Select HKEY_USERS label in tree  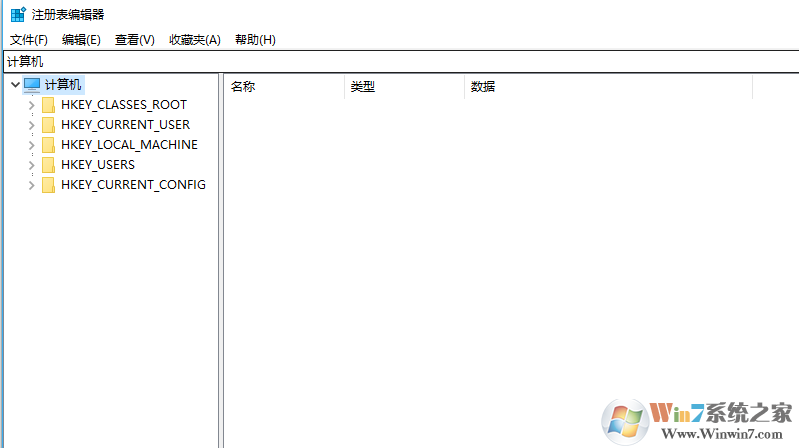point(98,165)
